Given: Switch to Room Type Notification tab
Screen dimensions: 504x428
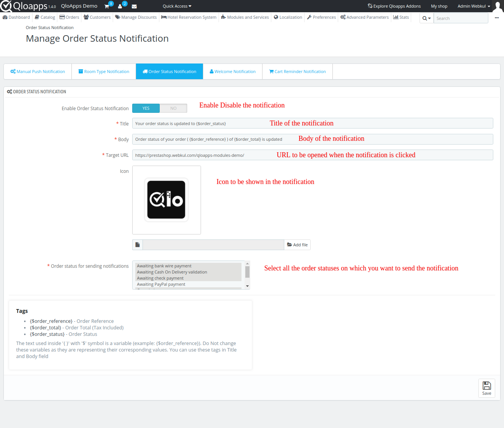Looking at the screenshot, I should click(104, 72).
